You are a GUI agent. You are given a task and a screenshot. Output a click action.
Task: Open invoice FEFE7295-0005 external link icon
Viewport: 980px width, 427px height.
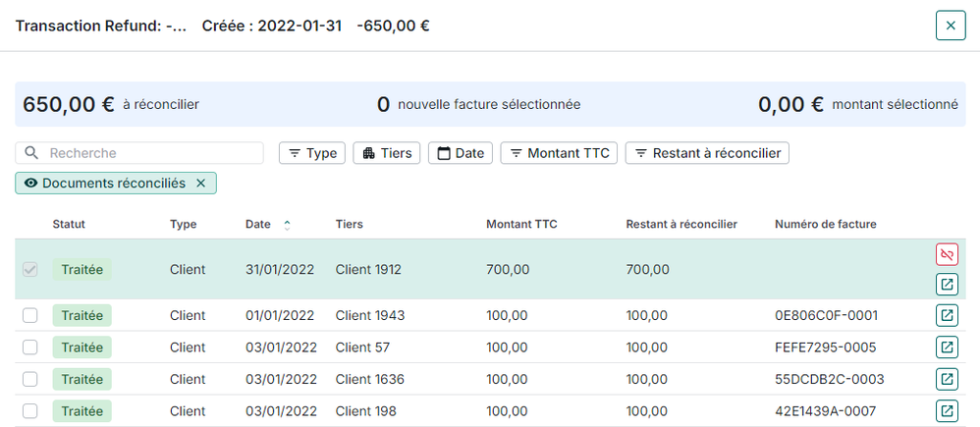[947, 347]
